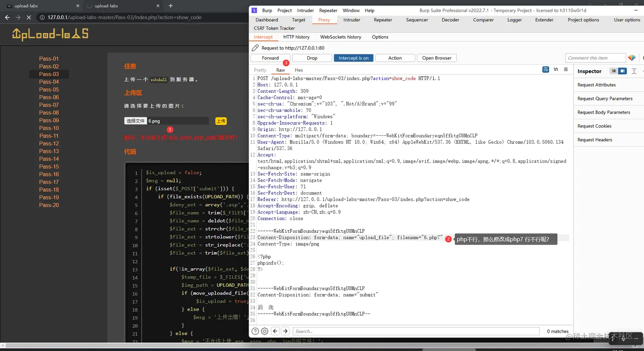
Task: Open the proxy Options sub-tab
Action: (x=380, y=37)
